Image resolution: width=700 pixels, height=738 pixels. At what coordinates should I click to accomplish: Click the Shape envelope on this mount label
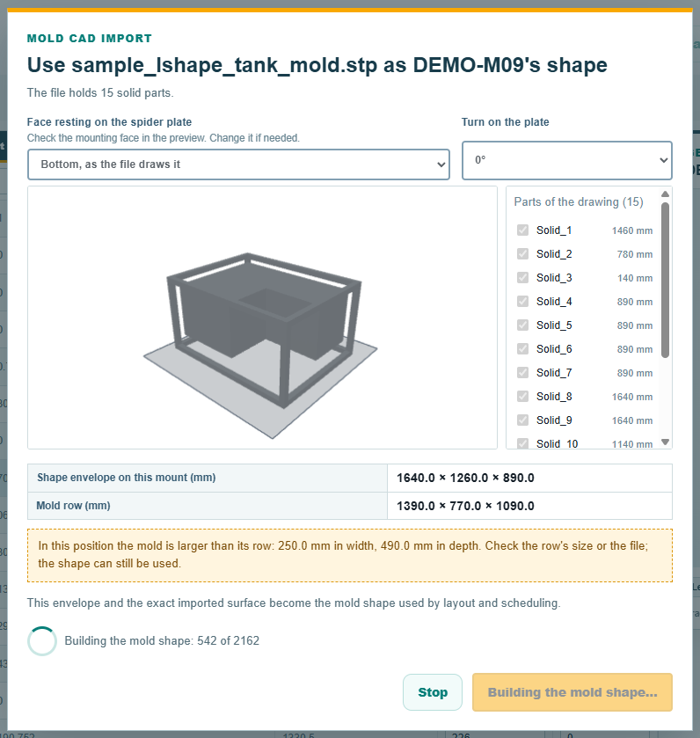126,478
